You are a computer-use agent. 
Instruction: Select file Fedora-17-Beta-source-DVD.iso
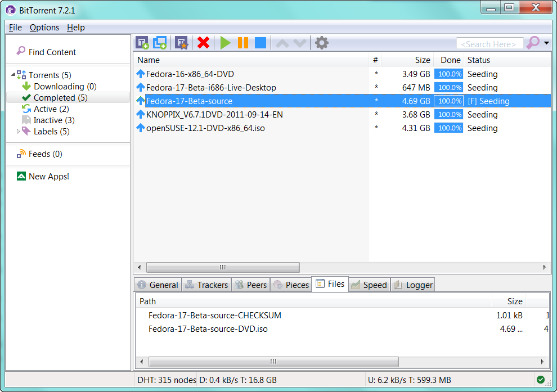click(x=208, y=328)
